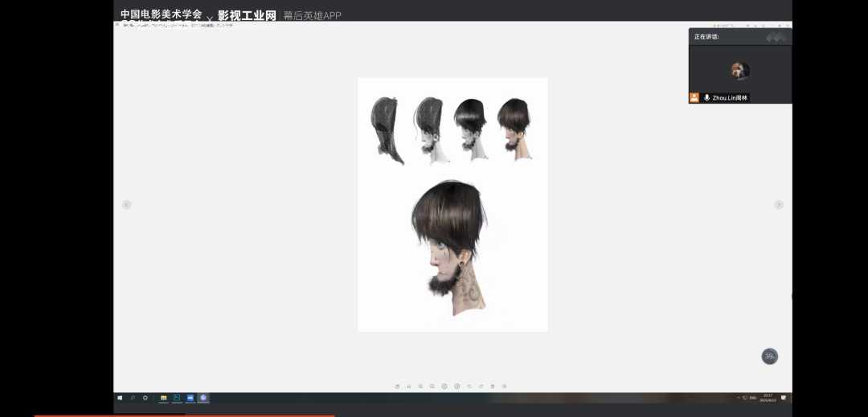The image size is (868, 417).
Task: Click the orange participant icon
Action: click(694, 98)
